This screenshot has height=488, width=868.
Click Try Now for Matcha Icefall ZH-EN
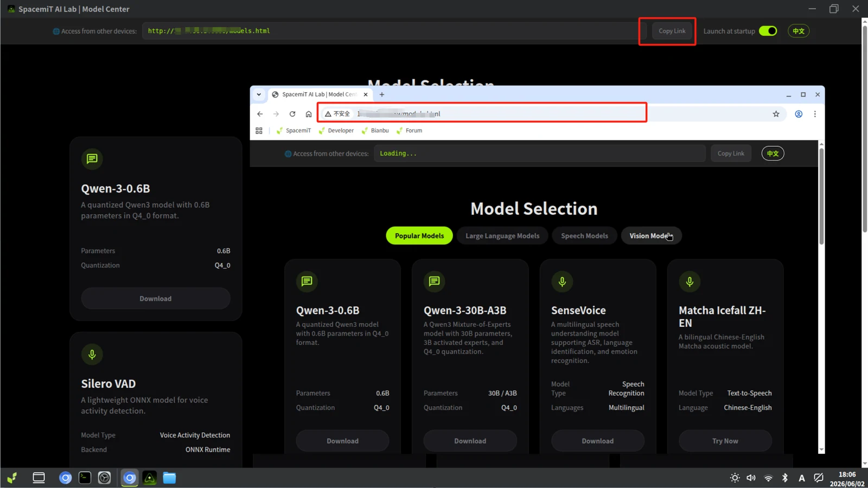tap(725, 441)
